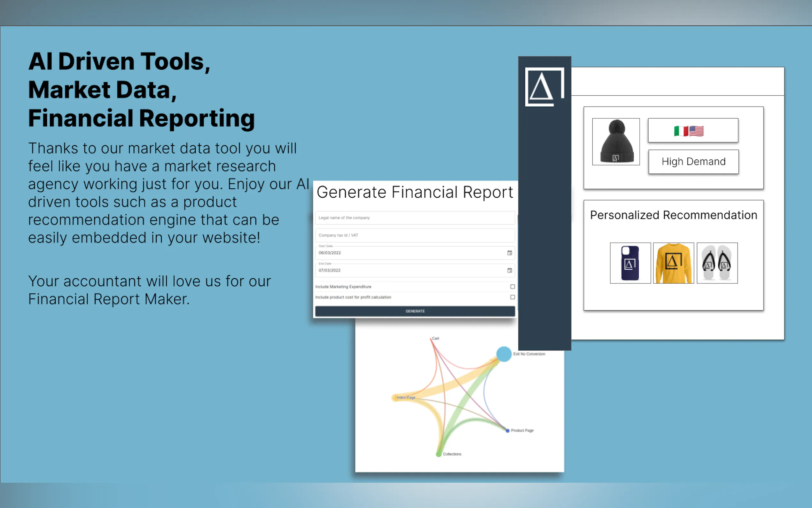
Task: Click the Exit No Conversion blue node
Action: pyautogui.click(x=504, y=354)
